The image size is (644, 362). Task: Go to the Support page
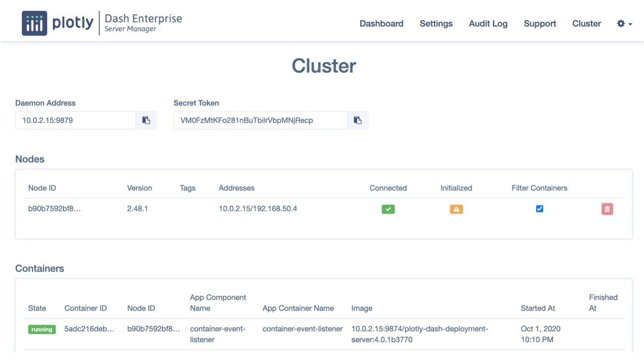click(539, 24)
